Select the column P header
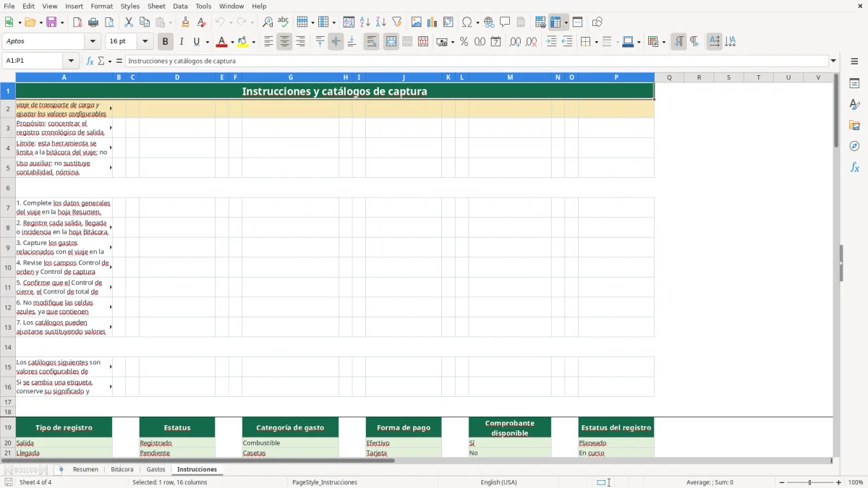Viewport: 868px width, 488px height. (616, 77)
